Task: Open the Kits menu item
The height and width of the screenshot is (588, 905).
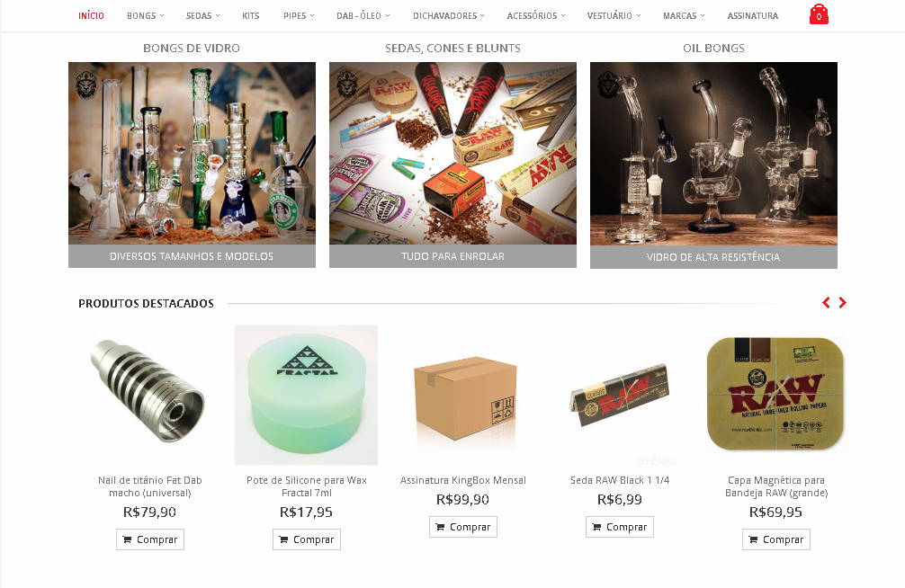Action: (250, 15)
